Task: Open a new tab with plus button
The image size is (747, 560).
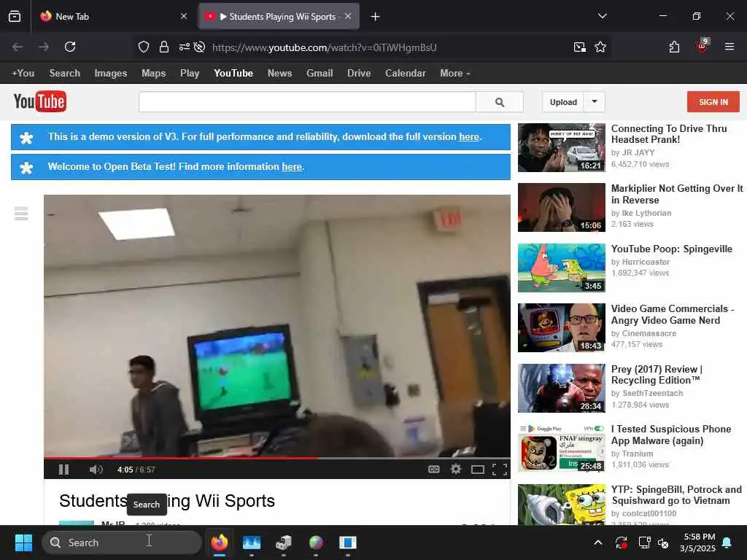Action: point(375,17)
